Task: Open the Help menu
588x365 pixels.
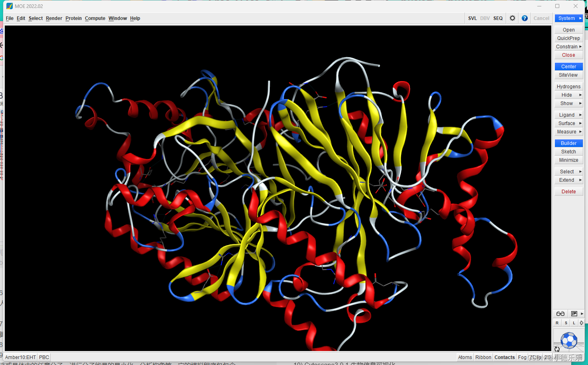Action: [x=135, y=18]
